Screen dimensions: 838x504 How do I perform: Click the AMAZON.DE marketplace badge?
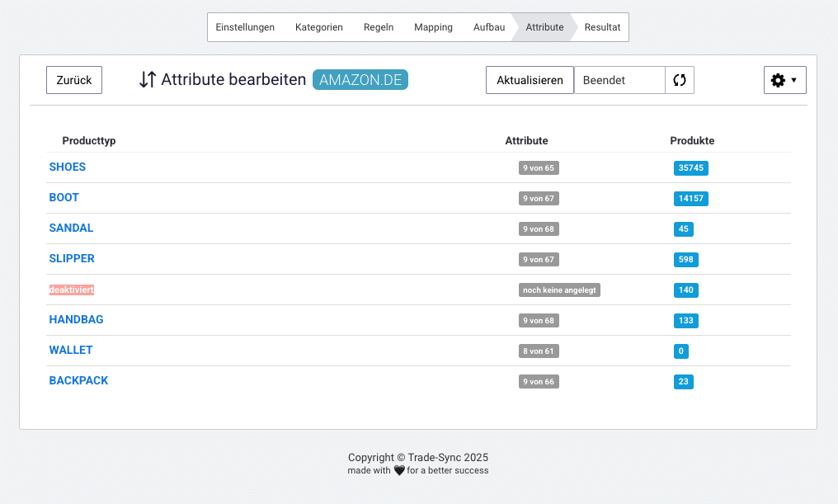(360, 80)
